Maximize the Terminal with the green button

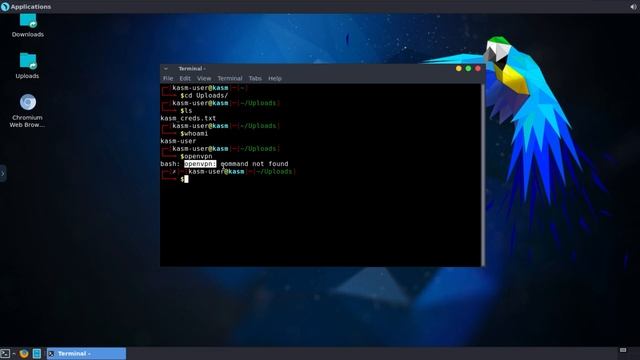pyautogui.click(x=468, y=69)
